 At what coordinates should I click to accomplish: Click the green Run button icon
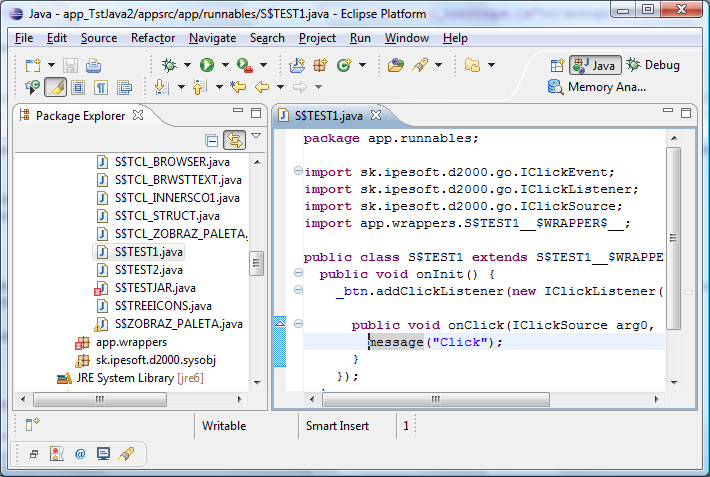click(x=207, y=65)
